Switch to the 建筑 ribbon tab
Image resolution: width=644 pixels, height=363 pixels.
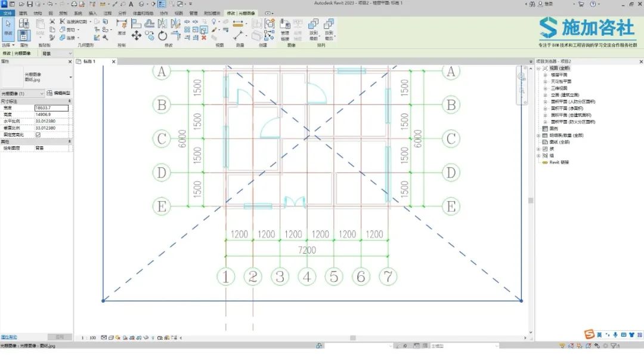click(x=23, y=13)
